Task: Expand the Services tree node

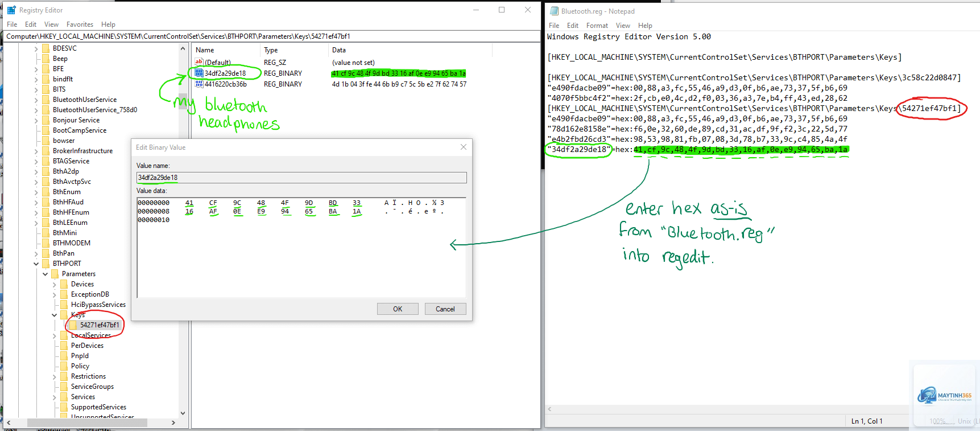Action: point(54,397)
